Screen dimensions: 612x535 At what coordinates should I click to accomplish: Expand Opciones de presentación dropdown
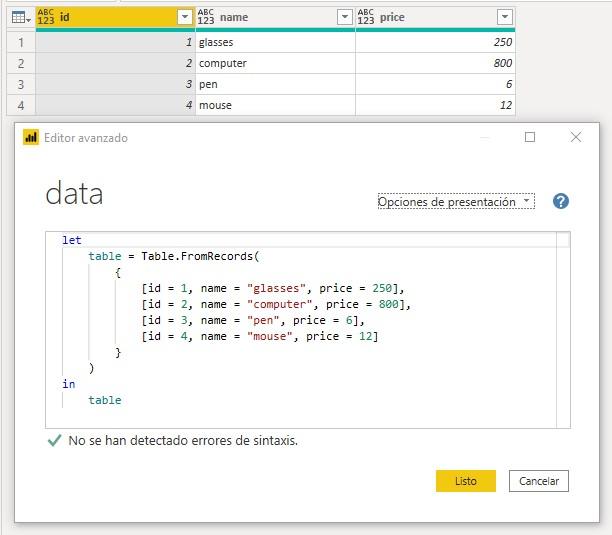point(456,201)
